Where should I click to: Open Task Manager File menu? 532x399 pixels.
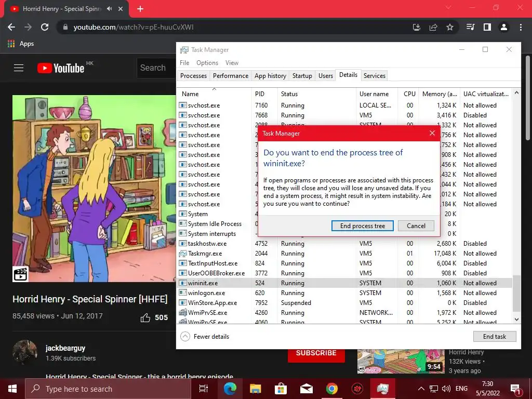tap(184, 63)
